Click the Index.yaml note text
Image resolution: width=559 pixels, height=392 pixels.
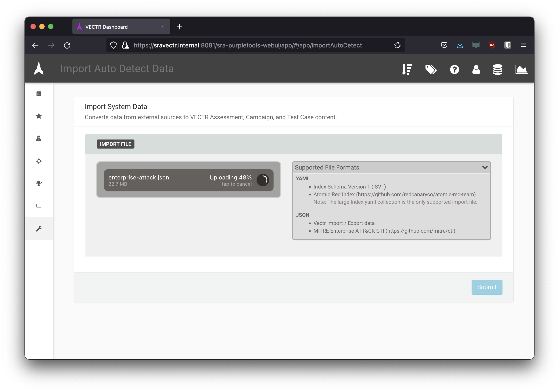[395, 202]
